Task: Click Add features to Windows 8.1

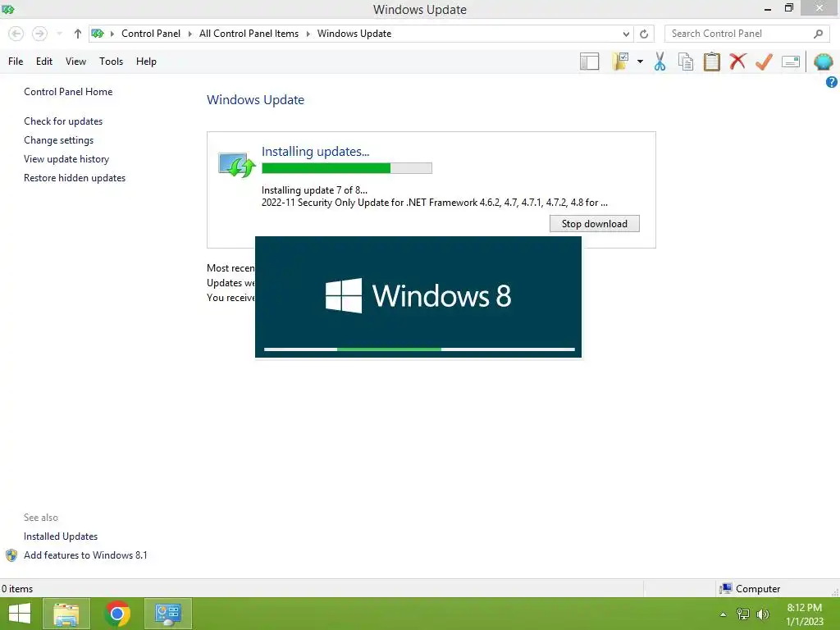Action: tap(85, 555)
